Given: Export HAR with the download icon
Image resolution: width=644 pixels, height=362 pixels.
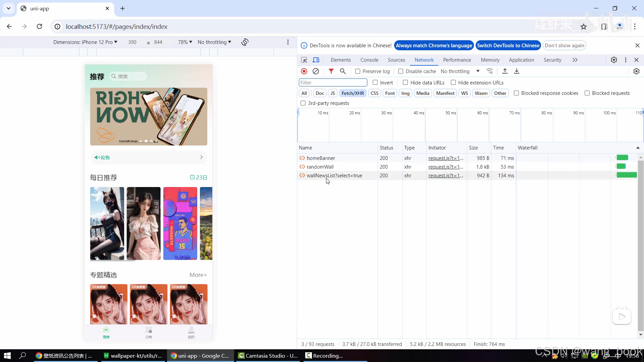Looking at the screenshot, I should (x=517, y=71).
